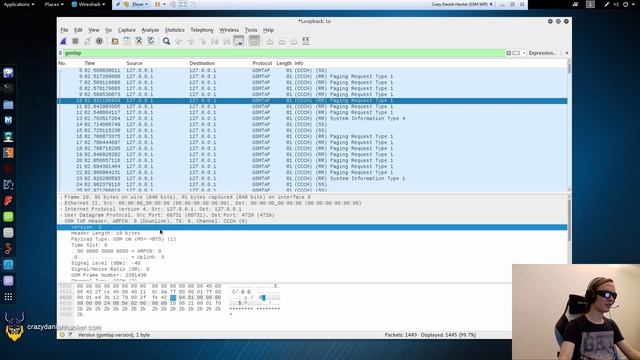Open capture options via the round gear icon

coord(99,41)
